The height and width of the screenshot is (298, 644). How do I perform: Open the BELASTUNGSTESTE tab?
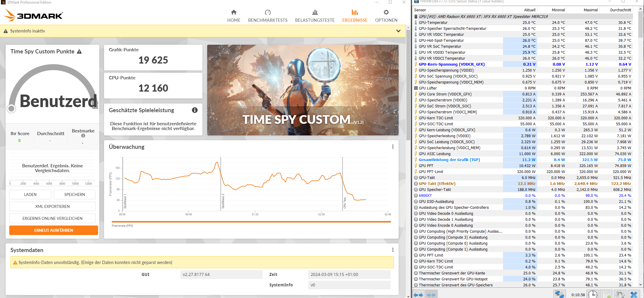(x=315, y=16)
